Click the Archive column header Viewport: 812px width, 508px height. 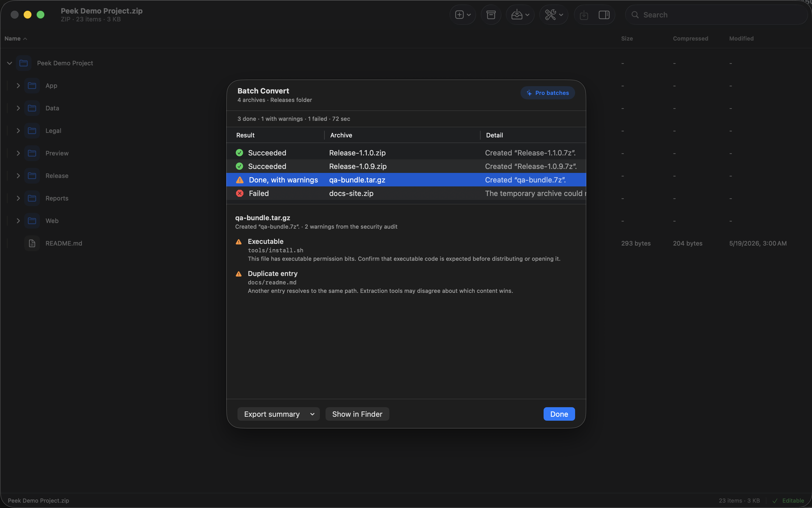point(341,135)
